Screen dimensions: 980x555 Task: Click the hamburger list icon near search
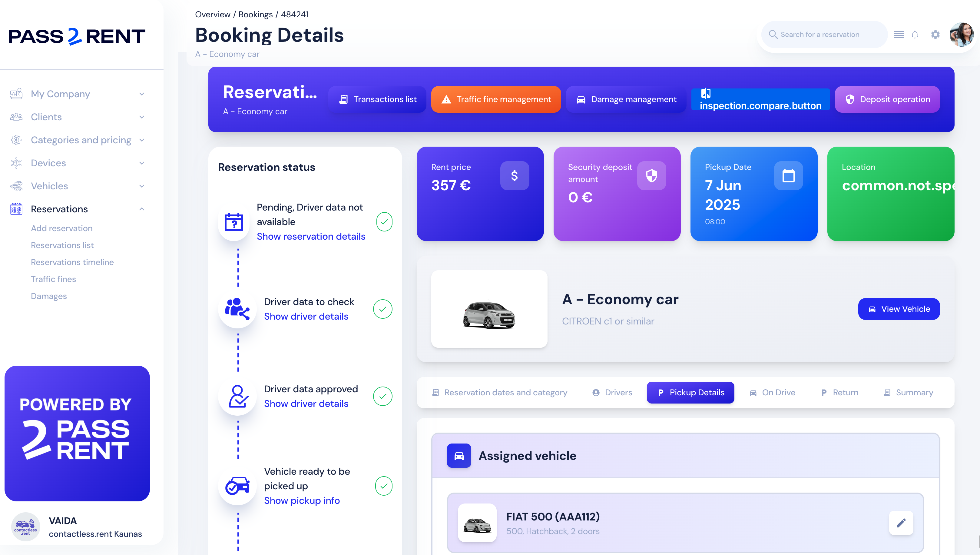899,35
